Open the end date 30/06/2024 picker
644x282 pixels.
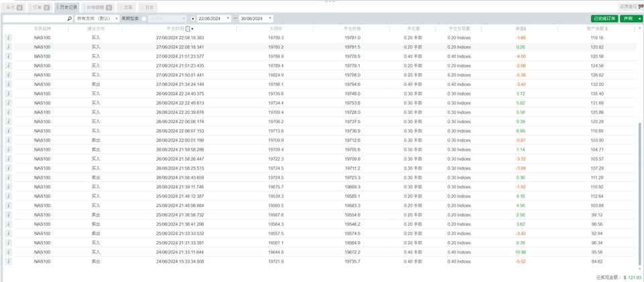click(x=256, y=19)
